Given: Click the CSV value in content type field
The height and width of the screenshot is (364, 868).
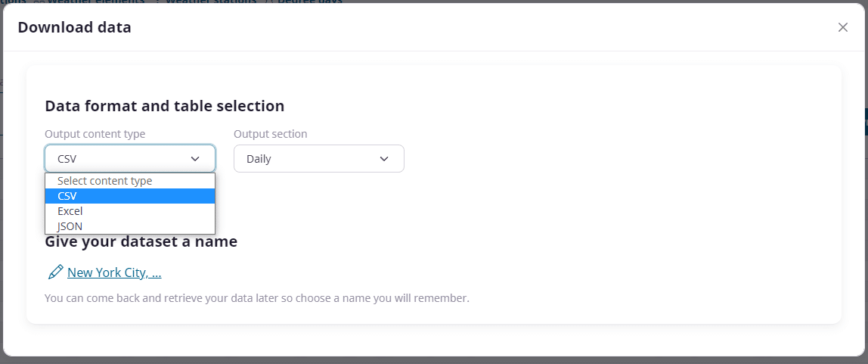Looking at the screenshot, I should [x=67, y=159].
